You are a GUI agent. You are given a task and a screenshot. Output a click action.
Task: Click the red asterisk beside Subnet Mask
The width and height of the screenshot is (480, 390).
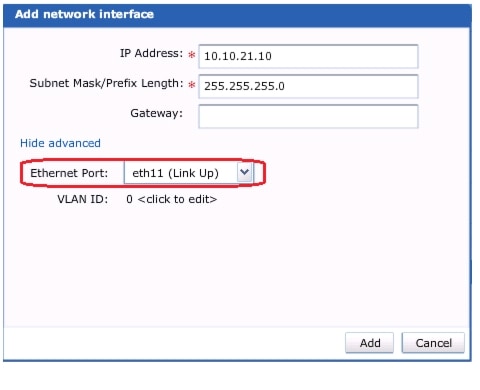point(191,84)
